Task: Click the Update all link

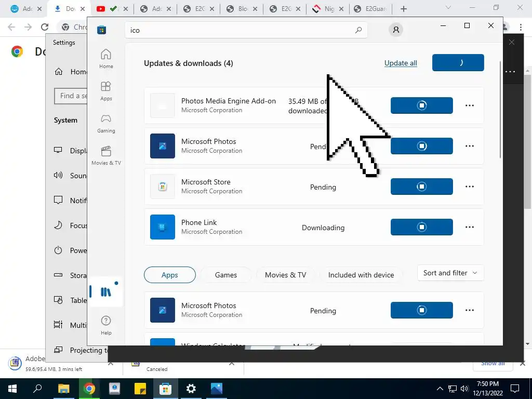Action: point(401,63)
